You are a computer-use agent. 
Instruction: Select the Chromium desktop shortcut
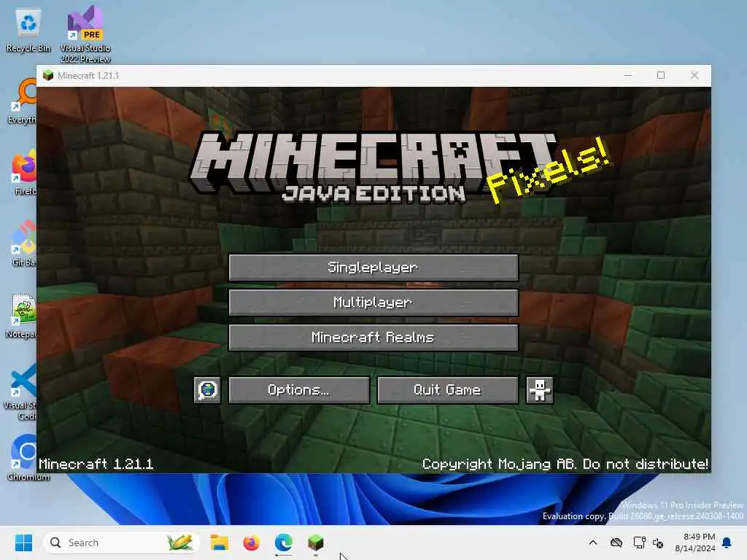point(28,457)
